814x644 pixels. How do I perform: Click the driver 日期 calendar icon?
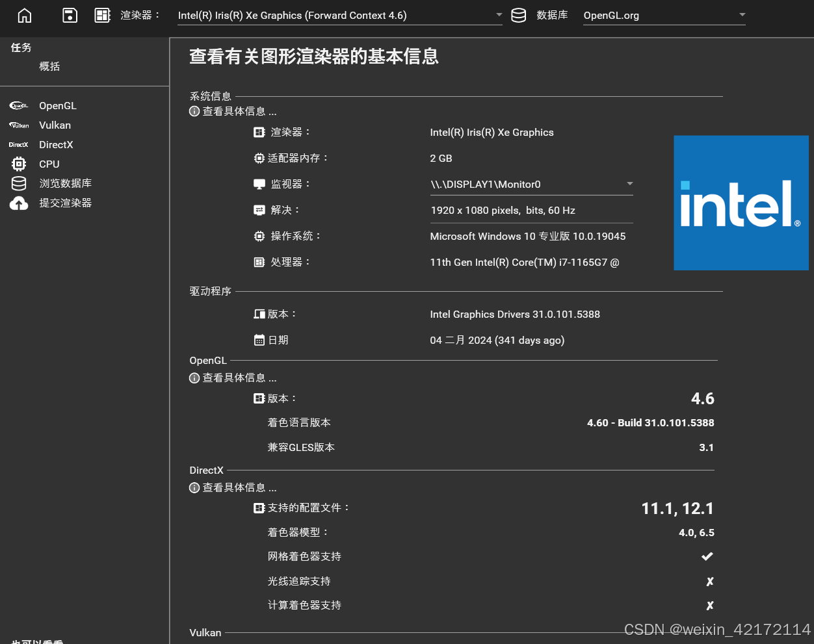click(259, 341)
